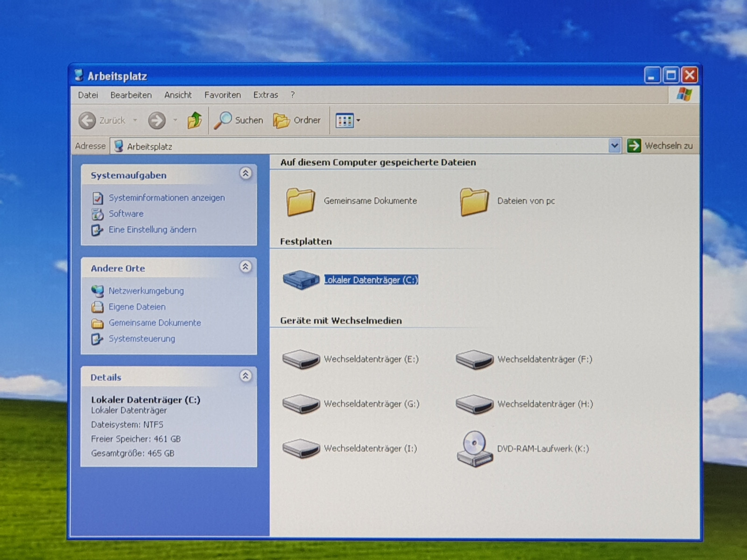This screenshot has width=747, height=560.
Task: Open the Suchen search tool
Action: tap(239, 120)
